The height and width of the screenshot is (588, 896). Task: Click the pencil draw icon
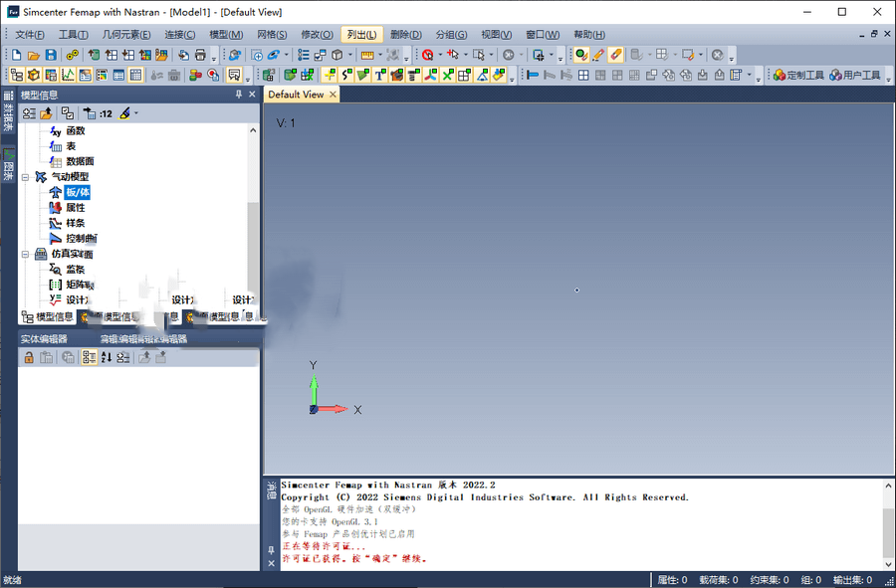click(598, 55)
